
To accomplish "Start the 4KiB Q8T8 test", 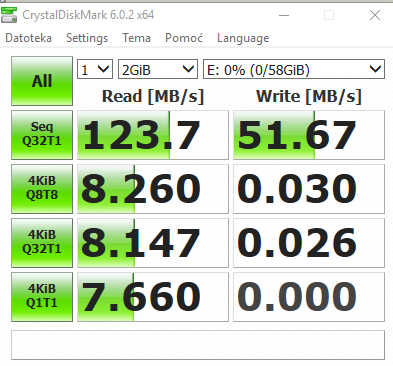I will (42, 189).
